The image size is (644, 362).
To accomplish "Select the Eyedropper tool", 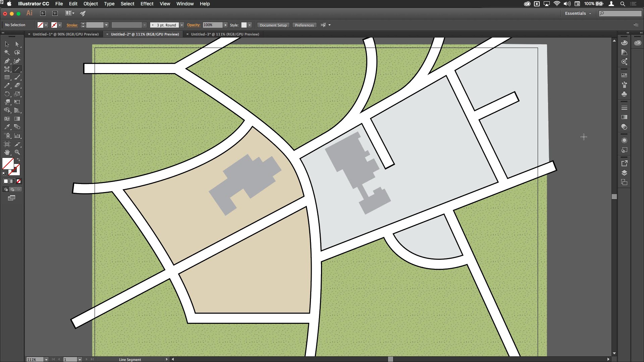I will pyautogui.click(x=7, y=127).
